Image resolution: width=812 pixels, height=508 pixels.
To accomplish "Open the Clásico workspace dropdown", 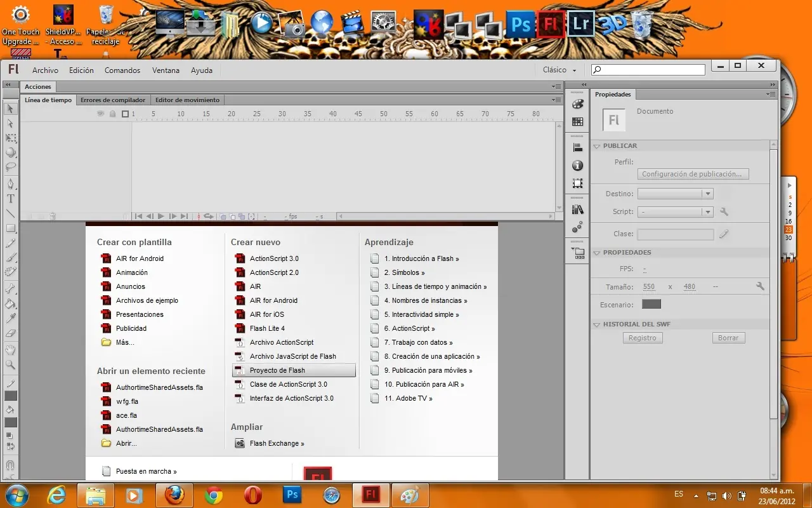I will click(x=560, y=70).
